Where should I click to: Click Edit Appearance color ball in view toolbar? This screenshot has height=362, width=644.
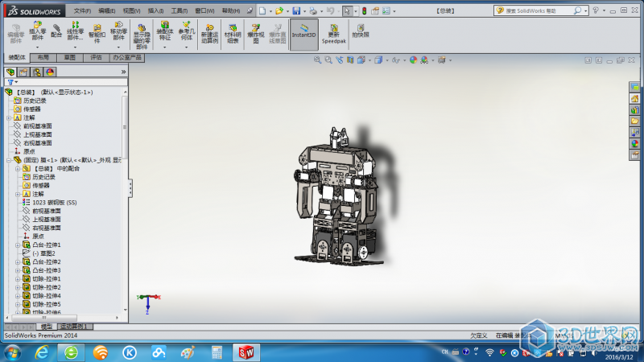click(413, 60)
